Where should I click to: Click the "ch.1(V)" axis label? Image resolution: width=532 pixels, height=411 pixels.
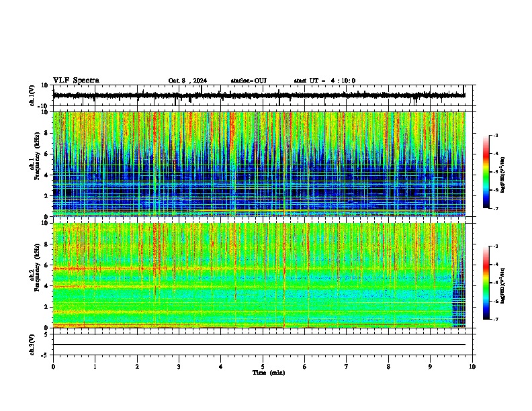(32, 95)
